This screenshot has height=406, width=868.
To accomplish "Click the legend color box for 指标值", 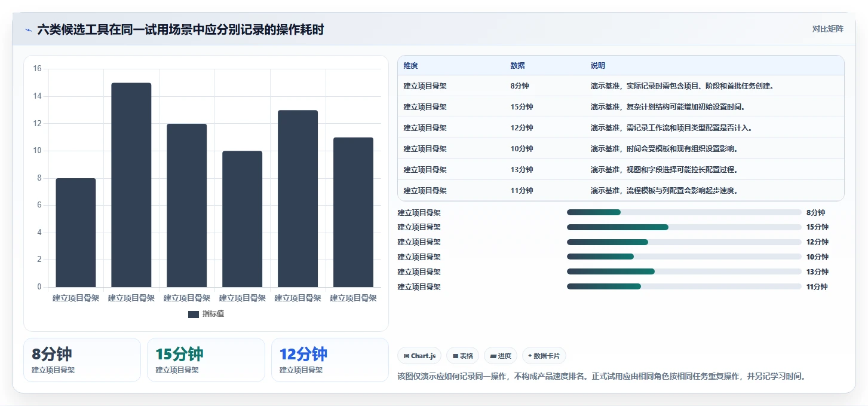I will 194,315.
